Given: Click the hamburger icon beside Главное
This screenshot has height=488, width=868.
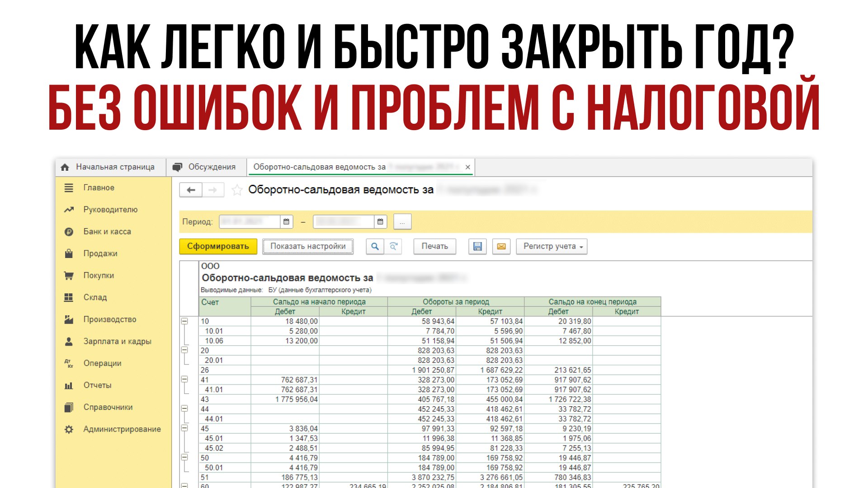Looking at the screenshot, I should click(x=69, y=188).
